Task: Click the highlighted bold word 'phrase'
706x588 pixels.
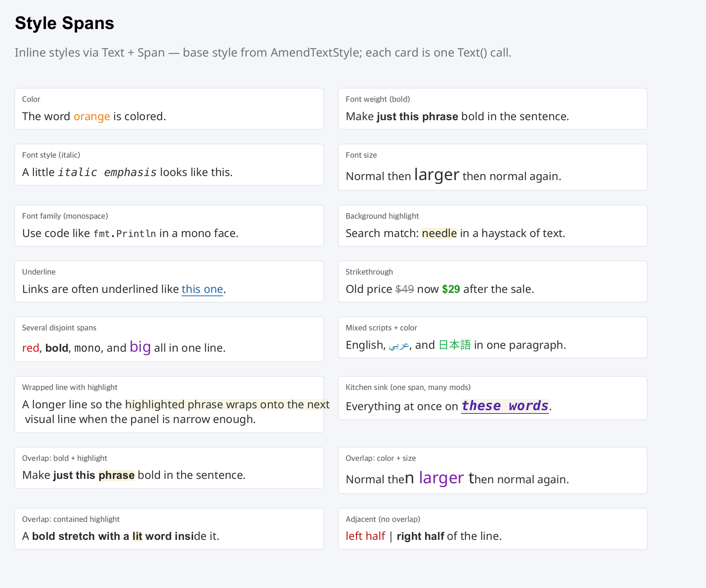Action: pos(117,475)
